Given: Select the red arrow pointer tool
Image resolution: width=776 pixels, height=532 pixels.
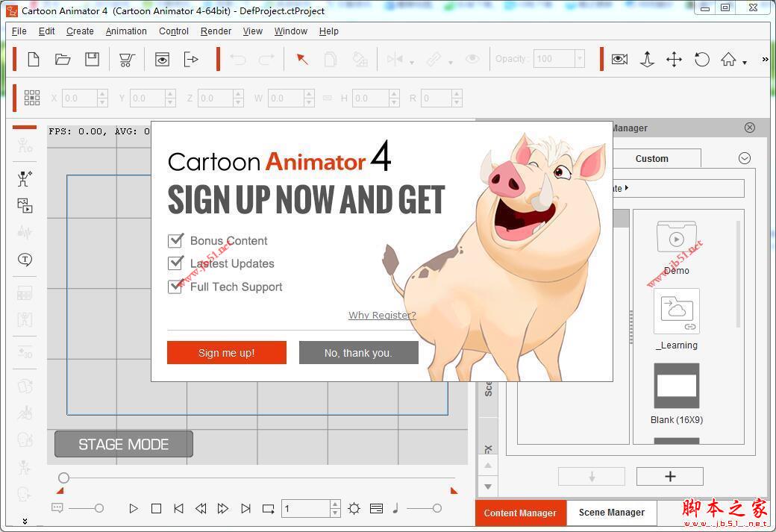Looking at the screenshot, I should pos(301,60).
